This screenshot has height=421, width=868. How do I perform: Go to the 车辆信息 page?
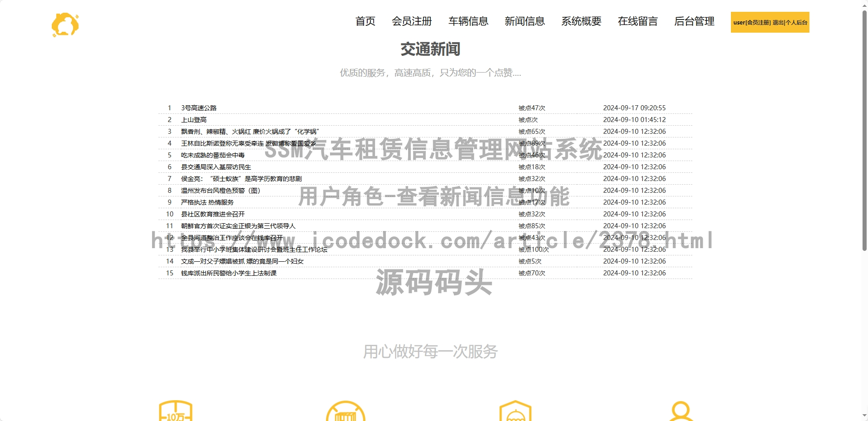(468, 21)
